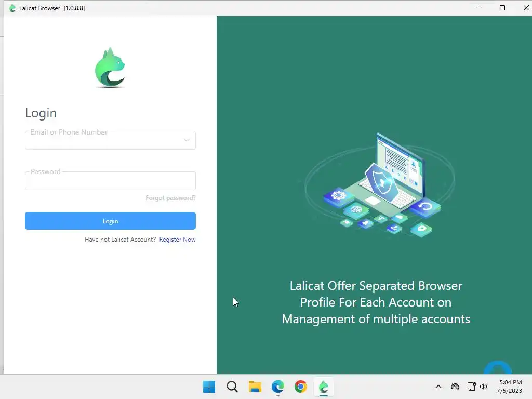Open taskbar Search
Screen dimensions: 532x399
[x=232, y=387]
